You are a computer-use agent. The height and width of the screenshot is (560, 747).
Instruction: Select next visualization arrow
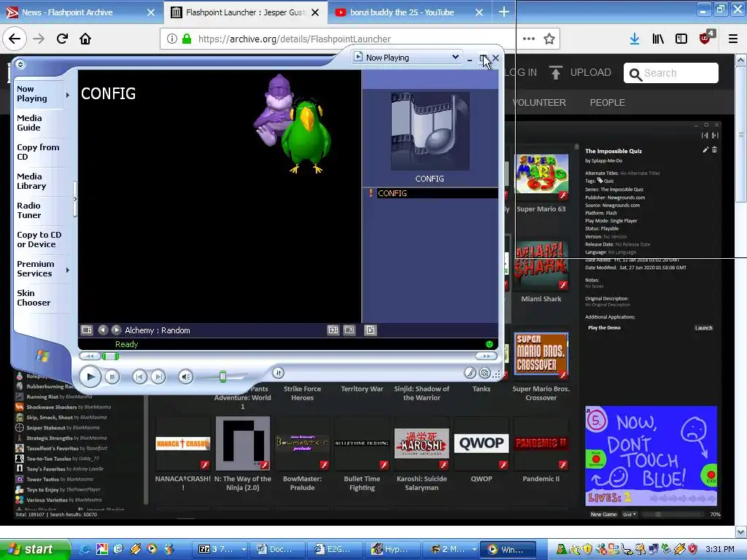pos(116,330)
